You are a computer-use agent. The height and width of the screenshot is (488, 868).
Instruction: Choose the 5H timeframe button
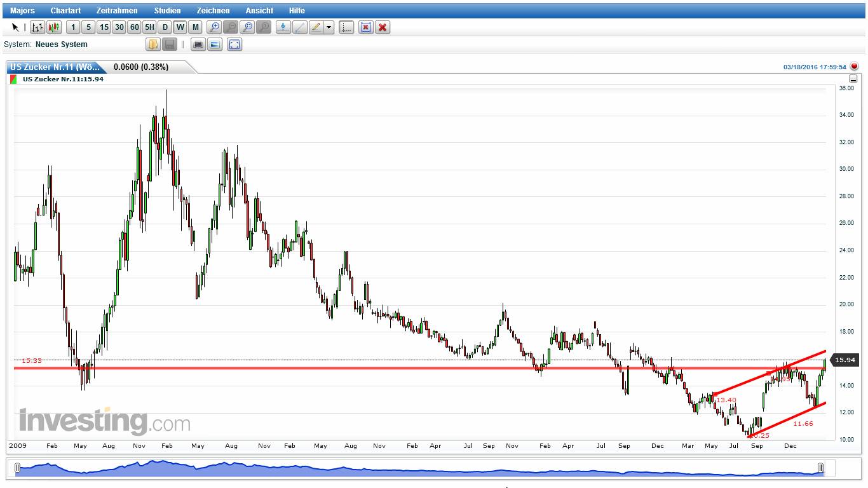click(x=149, y=27)
